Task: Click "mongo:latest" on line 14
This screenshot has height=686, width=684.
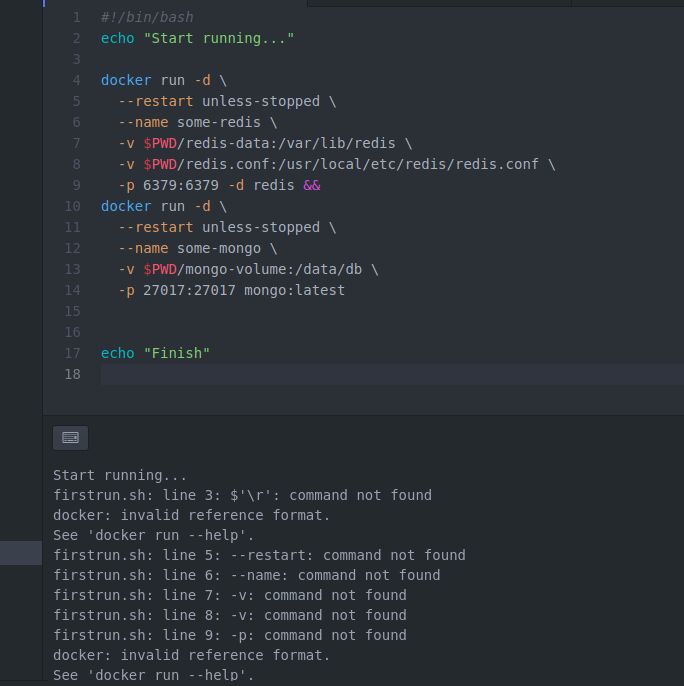Action: [x=295, y=290]
